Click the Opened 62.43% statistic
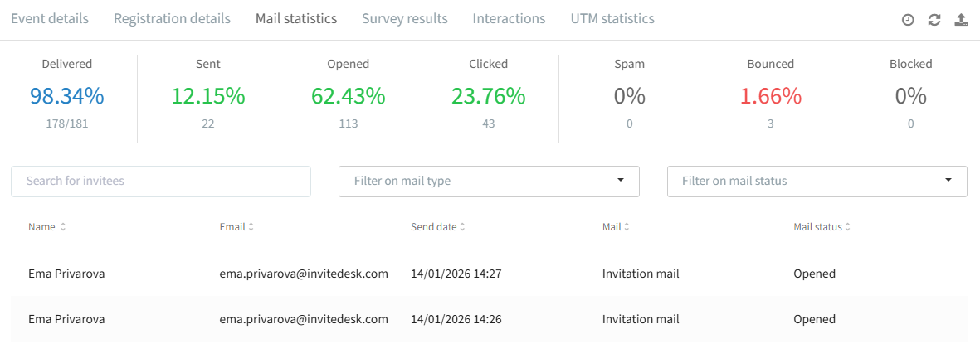Viewport: 980px width, 344px height. (x=349, y=96)
